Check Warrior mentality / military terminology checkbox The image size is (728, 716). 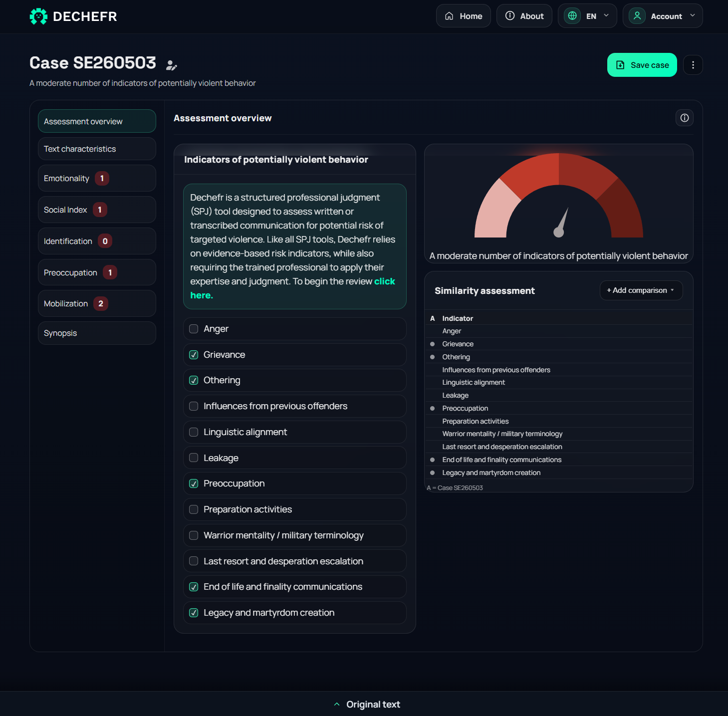pos(194,535)
